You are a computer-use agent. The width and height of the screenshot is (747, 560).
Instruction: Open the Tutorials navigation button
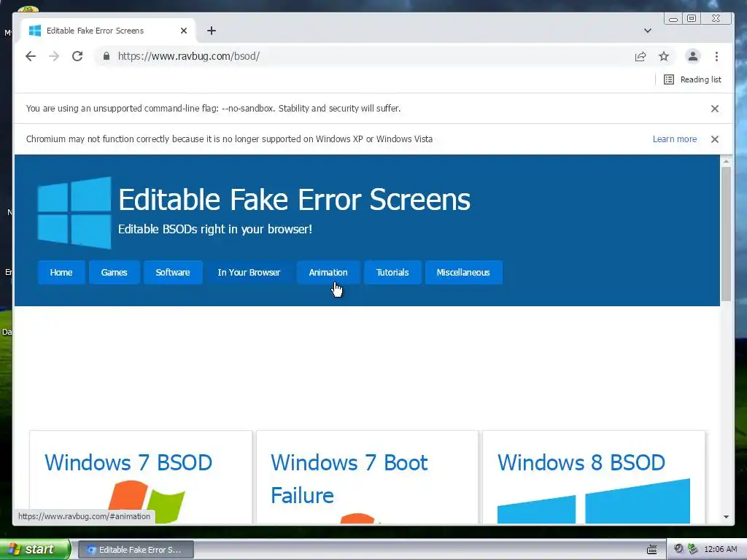392,273
